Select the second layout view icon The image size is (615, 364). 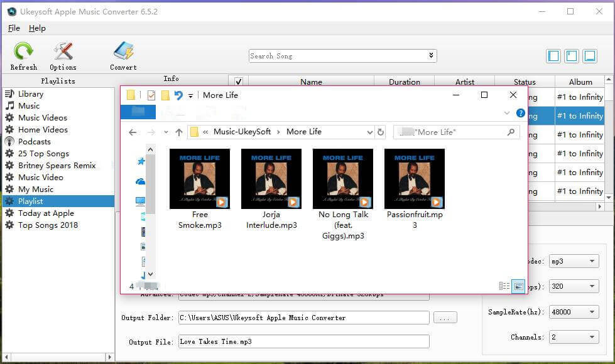[572, 56]
